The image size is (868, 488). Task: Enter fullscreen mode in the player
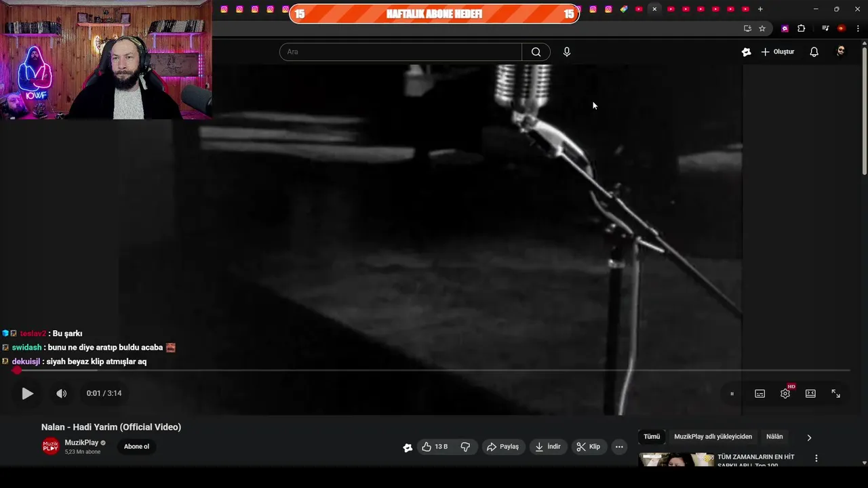click(836, 394)
